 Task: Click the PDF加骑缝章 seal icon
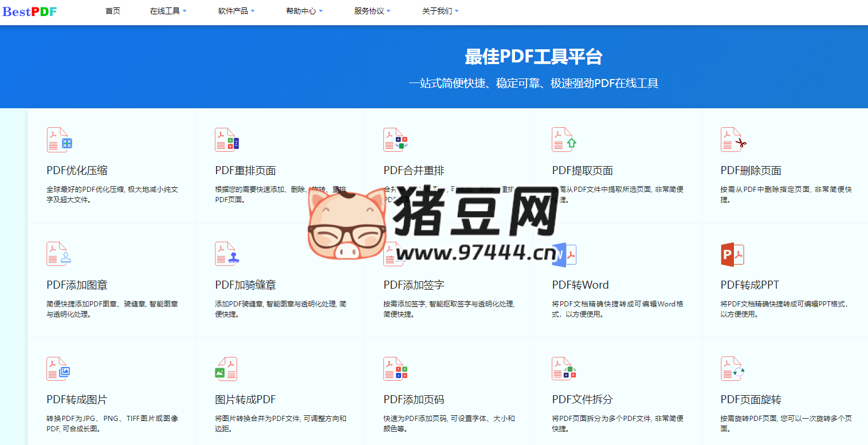tap(226, 254)
